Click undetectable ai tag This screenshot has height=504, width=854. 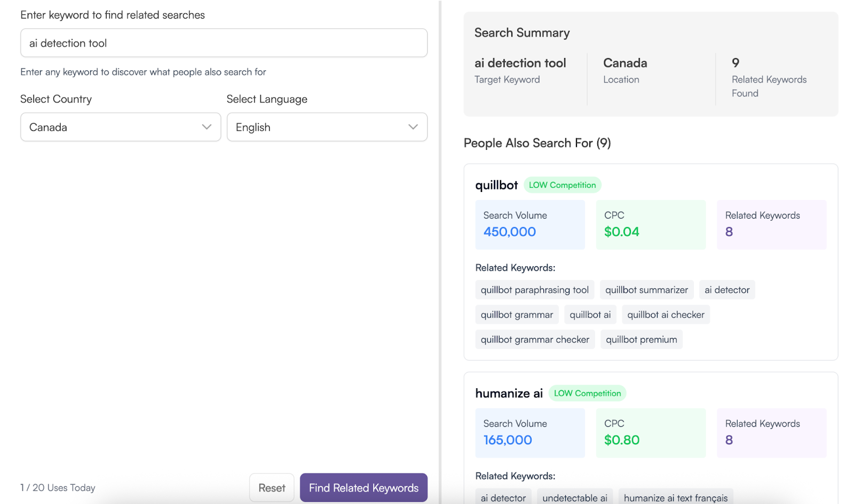[x=575, y=497]
